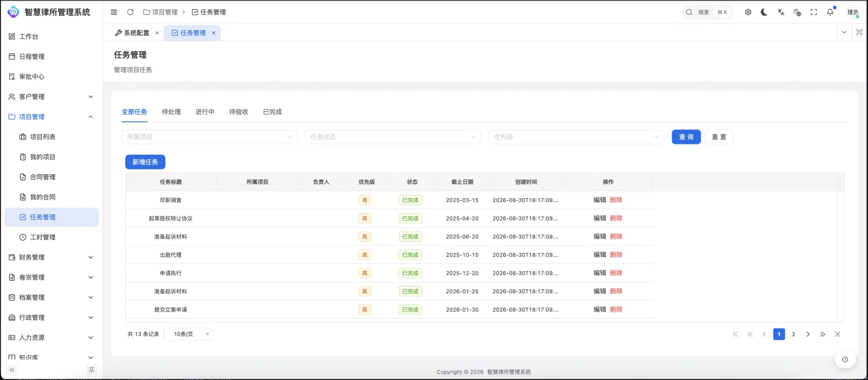The height and width of the screenshot is (380, 868).
Task: Click the 重置 button
Action: point(719,137)
